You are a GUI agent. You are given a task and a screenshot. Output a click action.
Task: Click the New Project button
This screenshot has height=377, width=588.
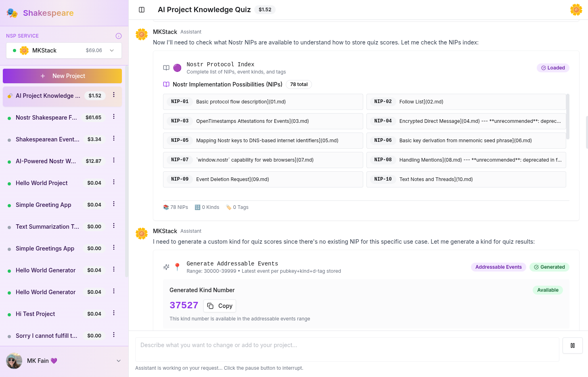pyautogui.click(x=62, y=76)
